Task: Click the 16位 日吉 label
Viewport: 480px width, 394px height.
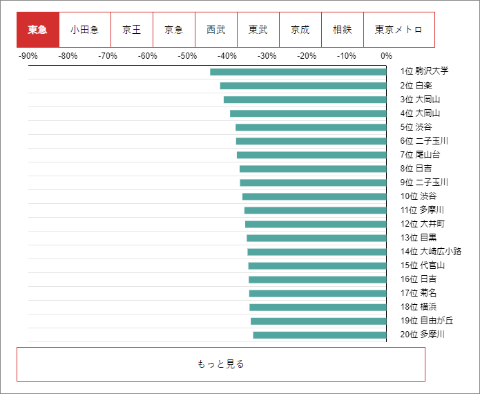Action: pyautogui.click(x=418, y=279)
